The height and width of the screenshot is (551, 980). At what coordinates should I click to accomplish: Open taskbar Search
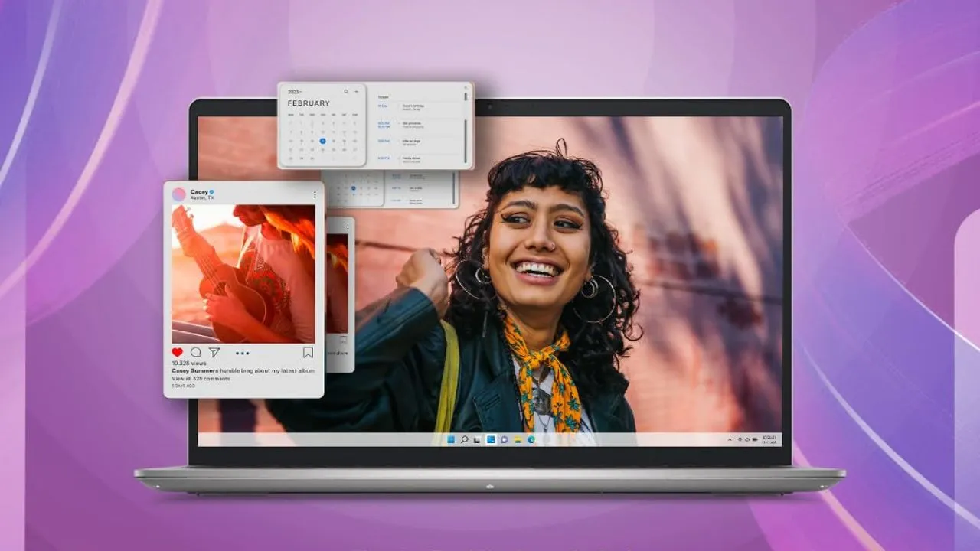click(x=464, y=439)
